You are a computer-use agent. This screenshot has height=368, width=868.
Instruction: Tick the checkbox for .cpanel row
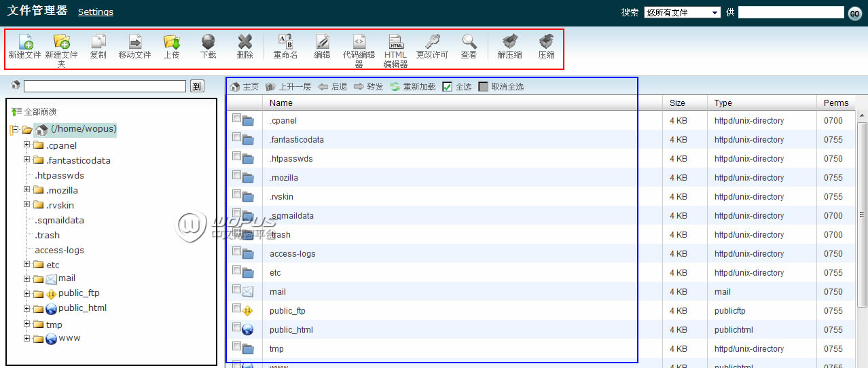[236, 118]
